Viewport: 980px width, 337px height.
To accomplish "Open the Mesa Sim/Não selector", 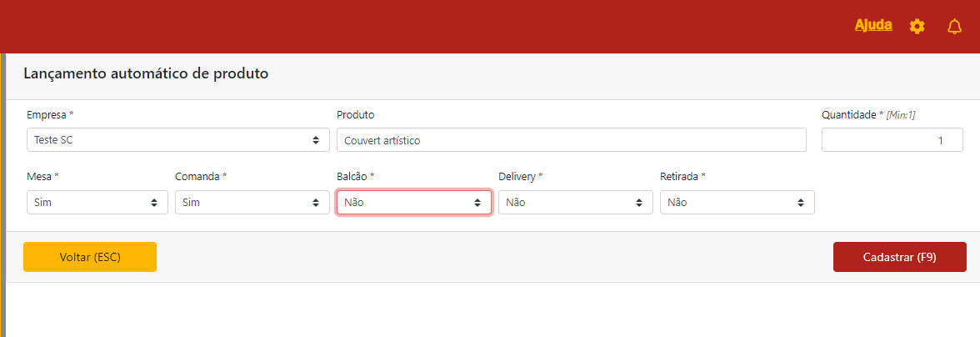I will (x=97, y=203).
